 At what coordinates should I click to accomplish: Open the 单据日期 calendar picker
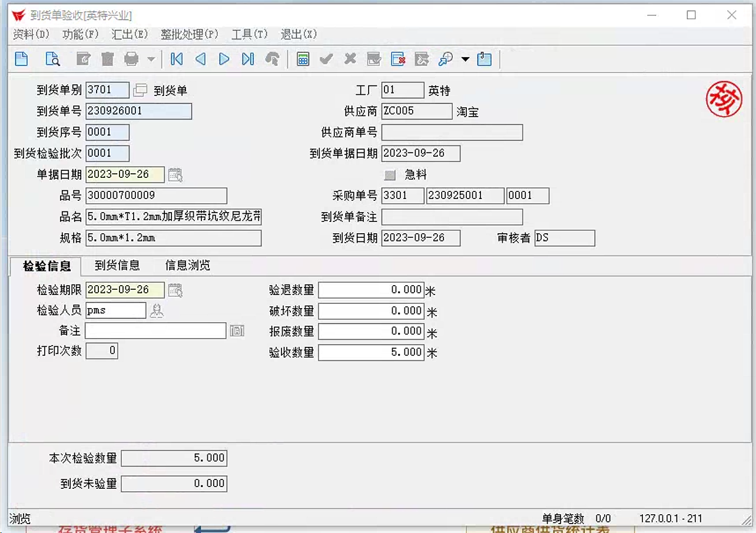(x=175, y=174)
